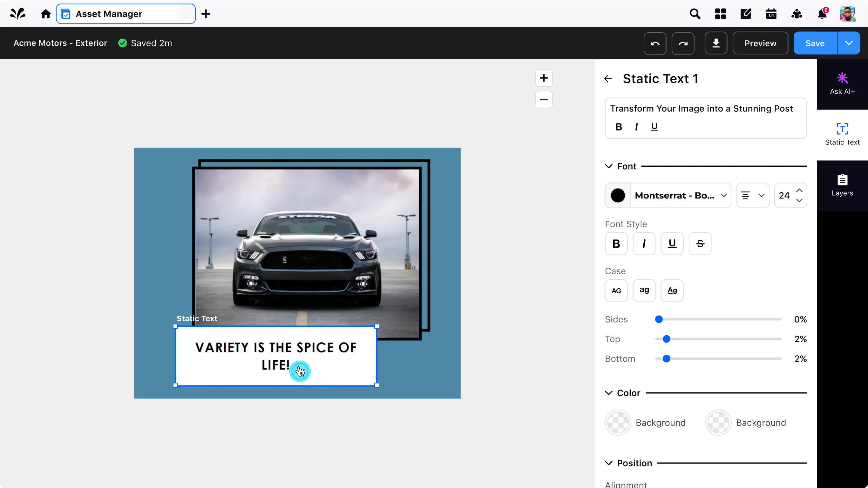Open the Ask AI+ panel
Image resolution: width=868 pixels, height=488 pixels.
point(842,84)
